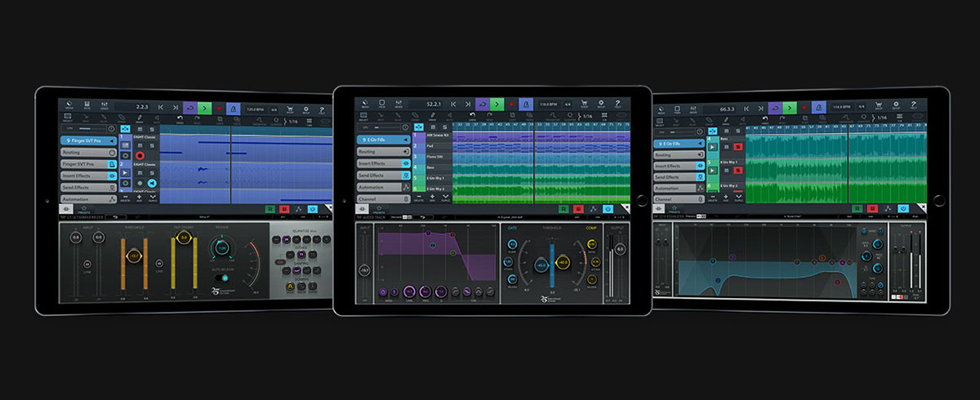The height and width of the screenshot is (400, 980).
Task: Click the 52.2.1 position display
Action: point(434,104)
